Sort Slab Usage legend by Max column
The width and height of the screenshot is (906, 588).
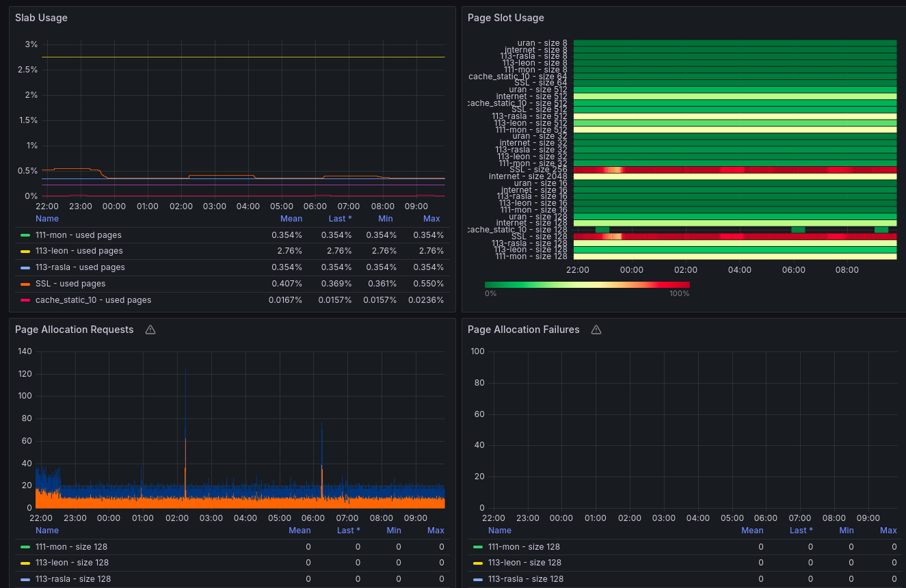(x=431, y=219)
